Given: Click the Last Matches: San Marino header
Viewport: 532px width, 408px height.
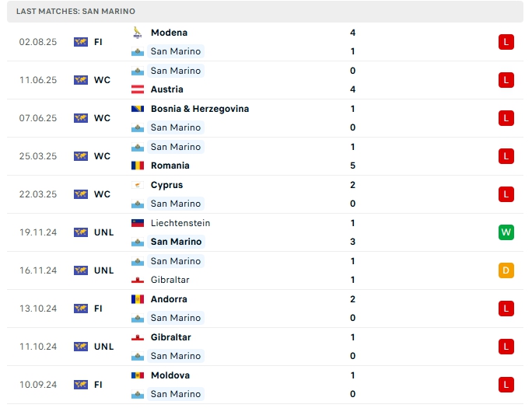Looking at the screenshot, I should (x=75, y=12).
